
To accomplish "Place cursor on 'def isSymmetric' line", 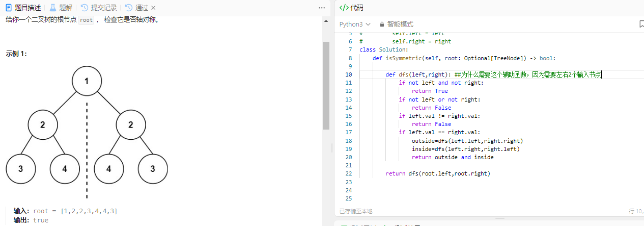I will 464,58.
